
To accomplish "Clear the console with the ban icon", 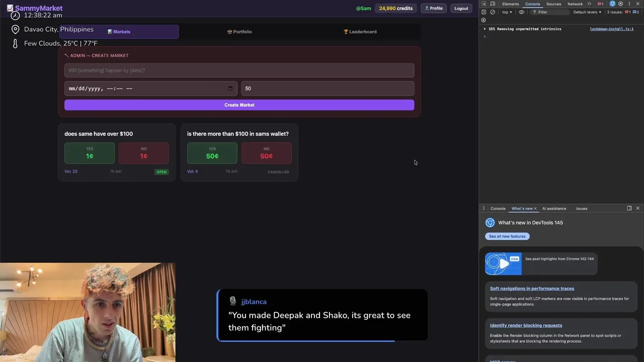I will [x=493, y=12].
